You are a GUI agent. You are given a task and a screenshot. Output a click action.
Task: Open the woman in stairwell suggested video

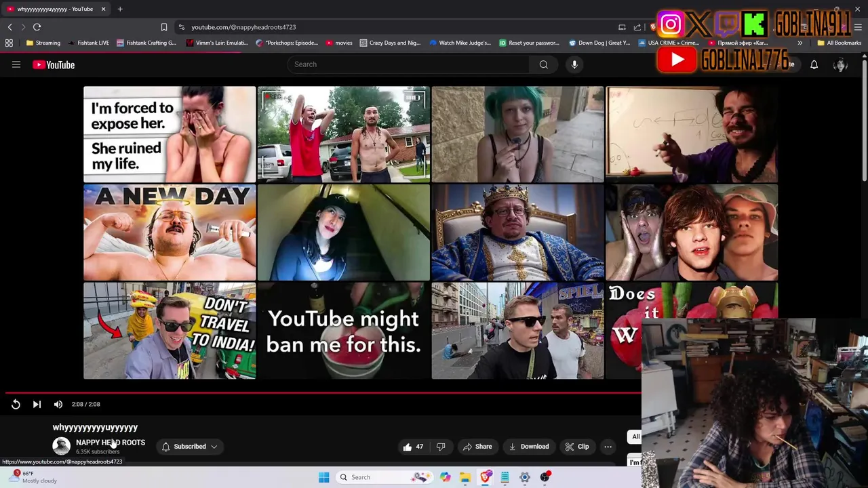click(344, 232)
